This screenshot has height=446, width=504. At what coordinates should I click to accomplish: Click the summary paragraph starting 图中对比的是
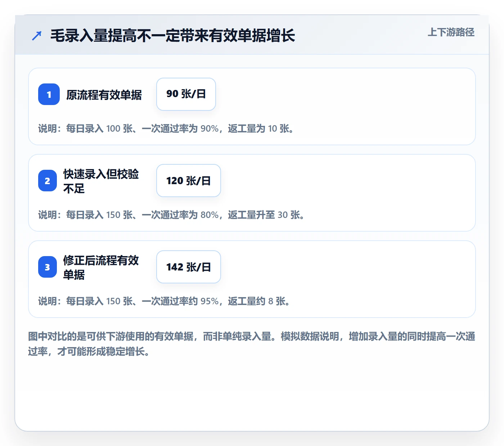[252, 344]
